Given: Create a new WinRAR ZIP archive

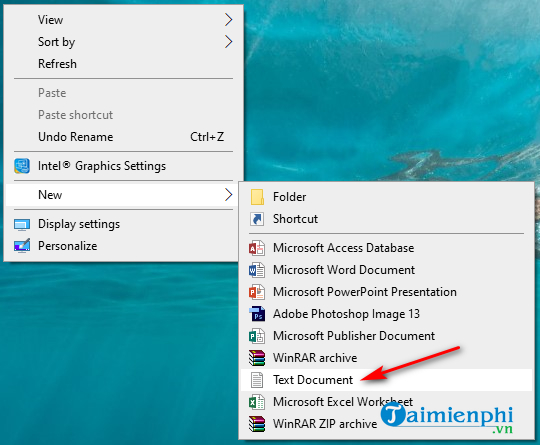Looking at the screenshot, I should click(x=386, y=424).
